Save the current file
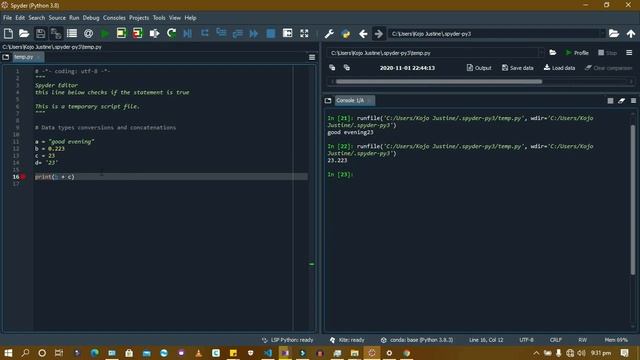Image resolution: width=640 pixels, height=360 pixels. click(40, 33)
